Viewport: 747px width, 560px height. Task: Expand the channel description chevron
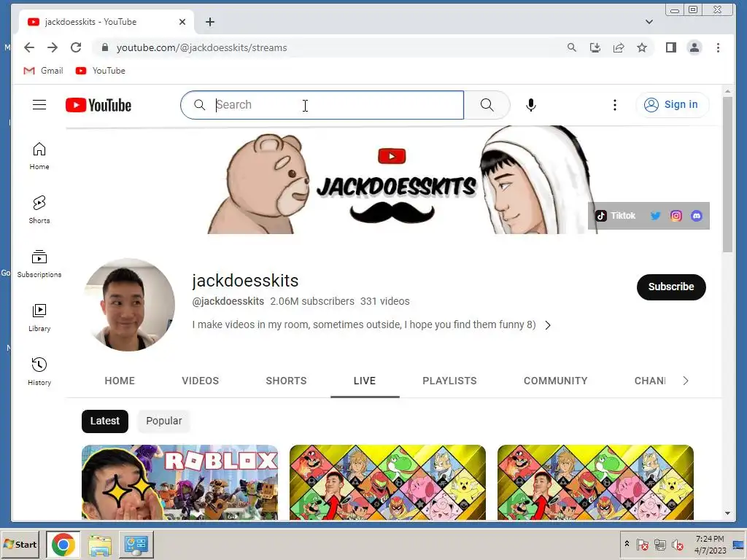(x=548, y=325)
